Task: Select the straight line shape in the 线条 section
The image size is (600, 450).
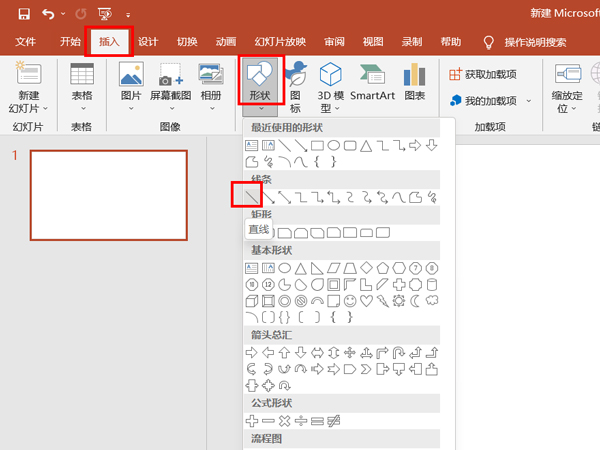Action: pyautogui.click(x=246, y=194)
